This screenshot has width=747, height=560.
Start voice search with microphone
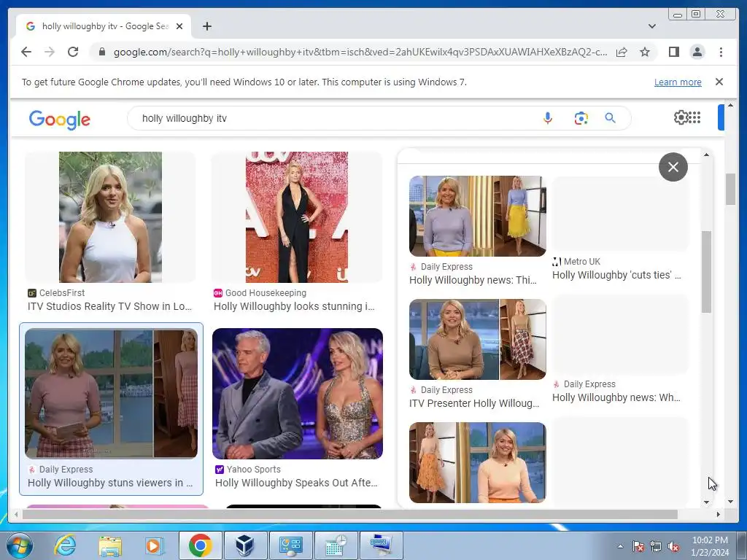(x=548, y=118)
